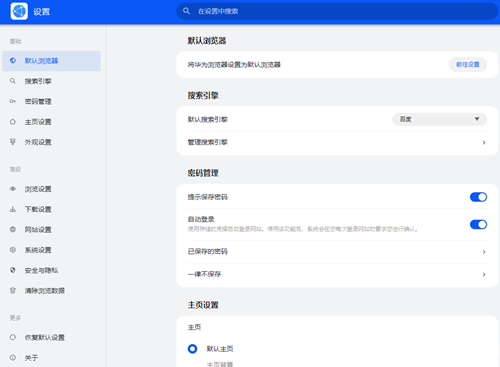This screenshot has height=367, width=500.
Task: Open 外观设置 in the sidebar
Action: [x=51, y=142]
